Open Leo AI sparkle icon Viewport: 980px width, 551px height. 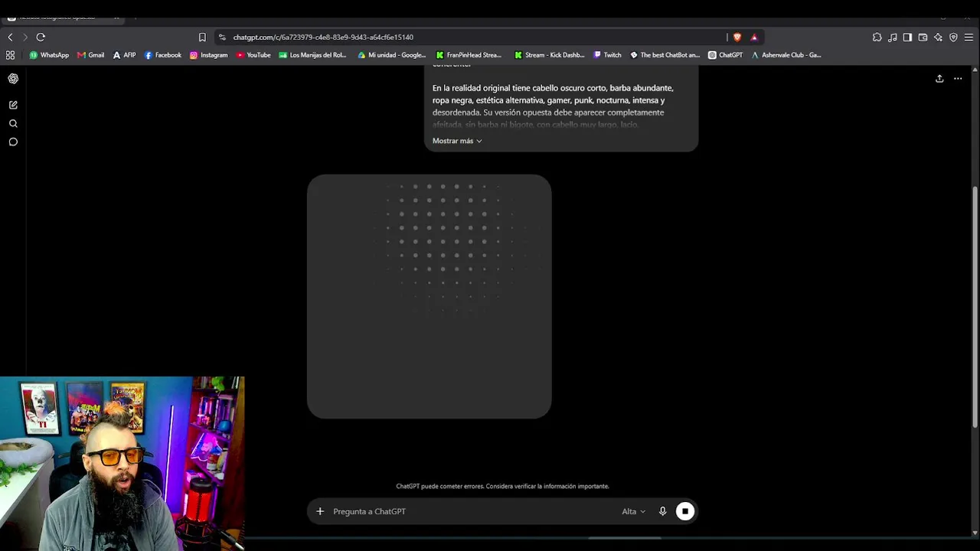click(938, 37)
